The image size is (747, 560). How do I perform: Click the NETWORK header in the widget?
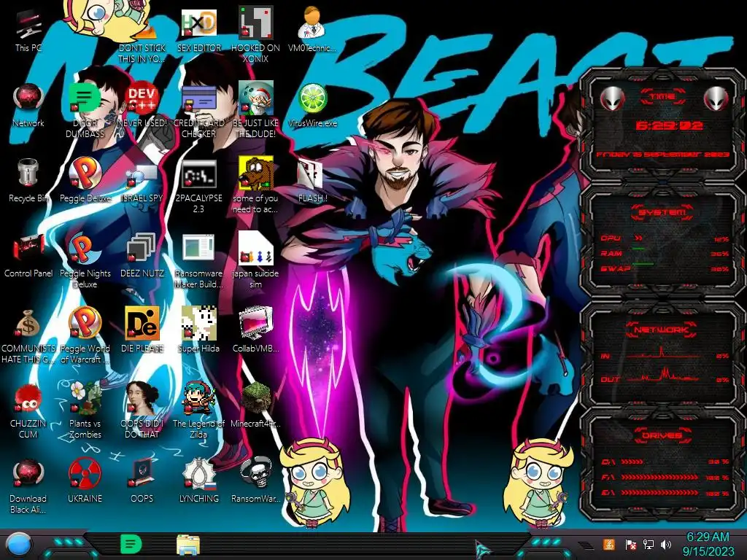pos(662,330)
